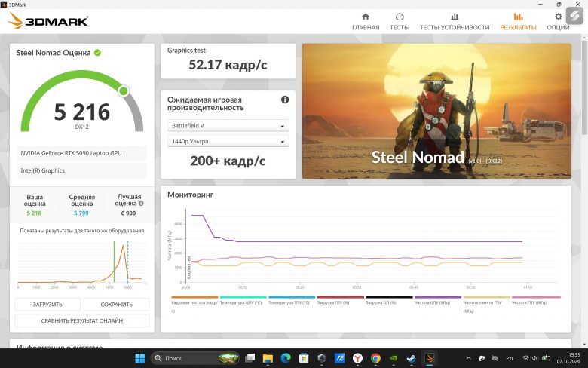Click the green validation checkmark by Steel Nomad Оценка
The width and height of the screenshot is (588, 368).
point(97,53)
